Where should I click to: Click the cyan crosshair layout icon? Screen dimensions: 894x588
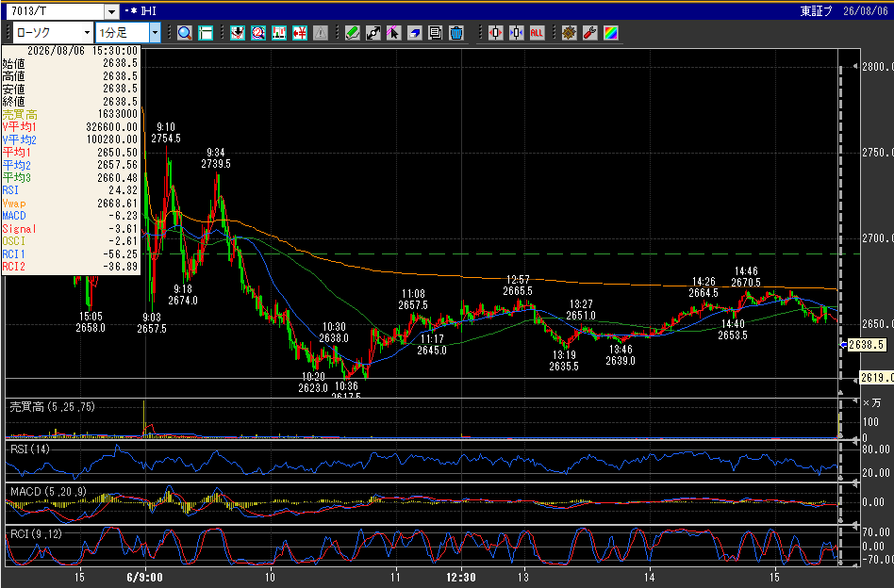tap(206, 33)
